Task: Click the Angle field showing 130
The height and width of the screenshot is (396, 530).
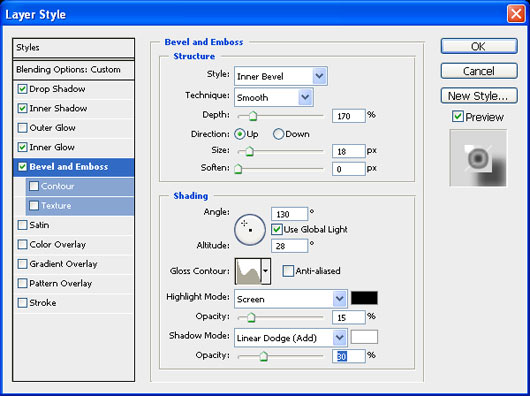Action: click(x=290, y=214)
